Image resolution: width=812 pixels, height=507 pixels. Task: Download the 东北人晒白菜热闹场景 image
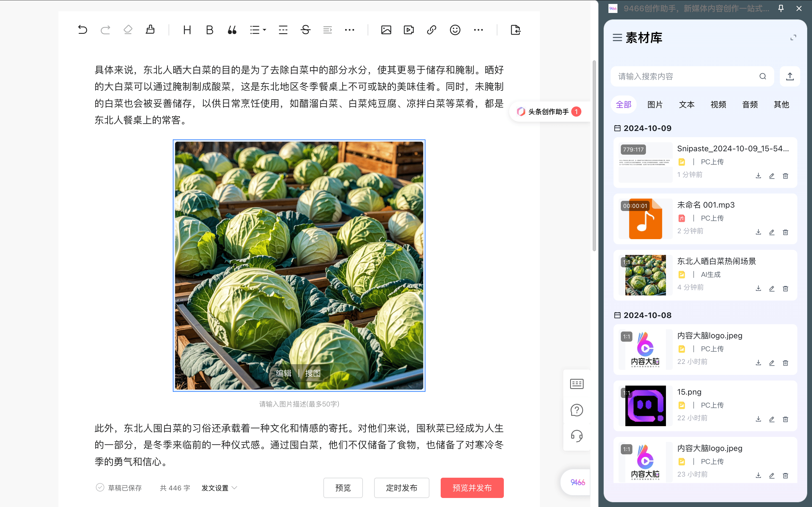click(758, 288)
